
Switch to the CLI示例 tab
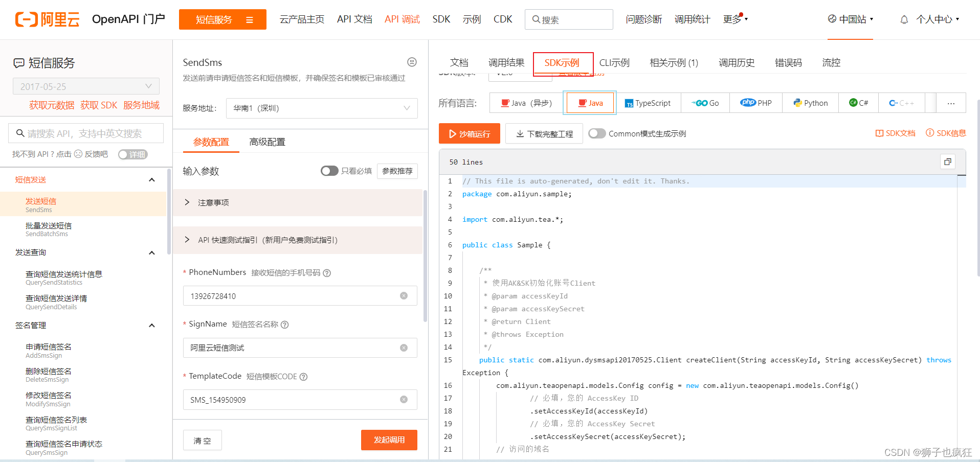pyautogui.click(x=614, y=63)
